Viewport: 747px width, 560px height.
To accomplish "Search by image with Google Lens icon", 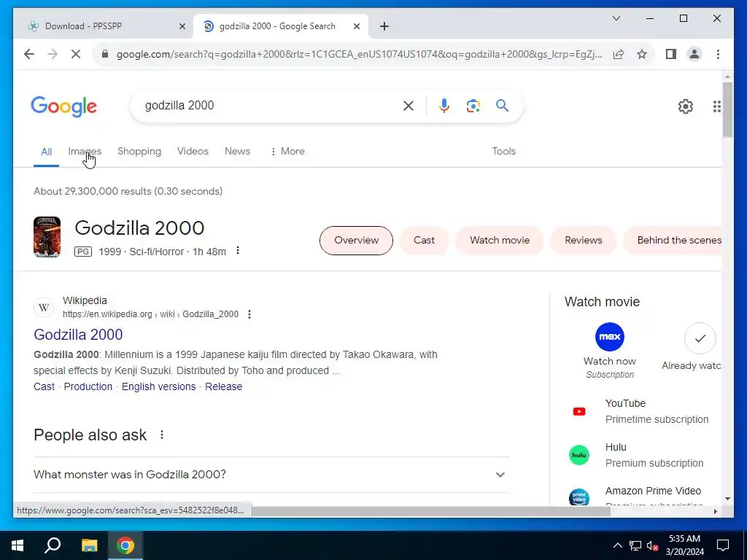I will tap(473, 106).
